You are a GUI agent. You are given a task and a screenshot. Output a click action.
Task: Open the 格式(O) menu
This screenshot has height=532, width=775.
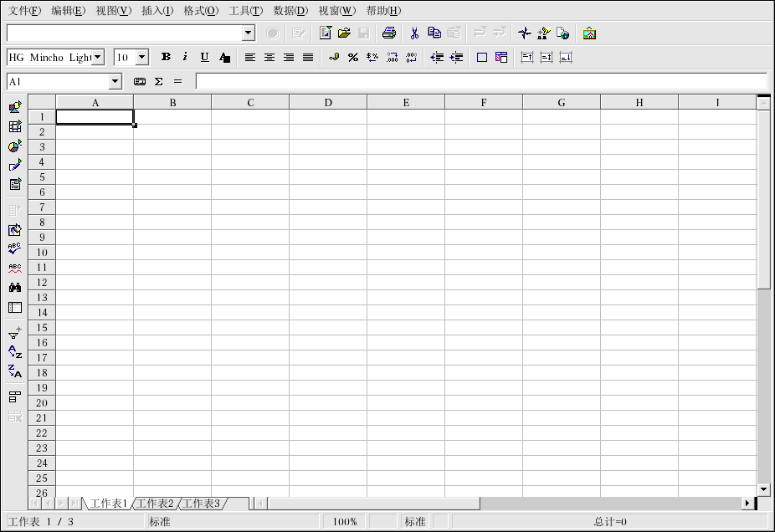click(x=201, y=11)
